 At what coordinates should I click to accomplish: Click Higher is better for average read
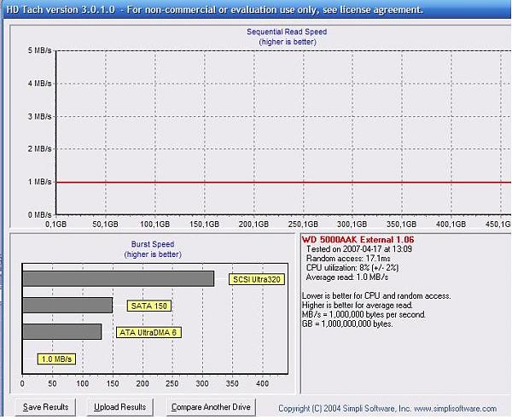(x=358, y=306)
